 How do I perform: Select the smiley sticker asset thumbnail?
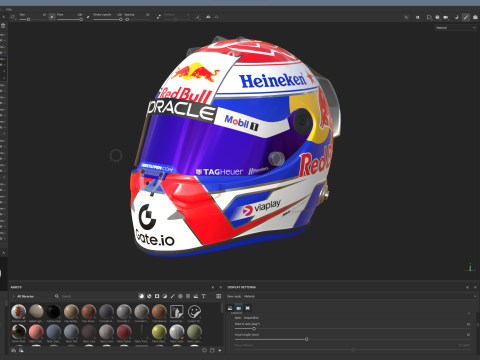(x=194, y=311)
